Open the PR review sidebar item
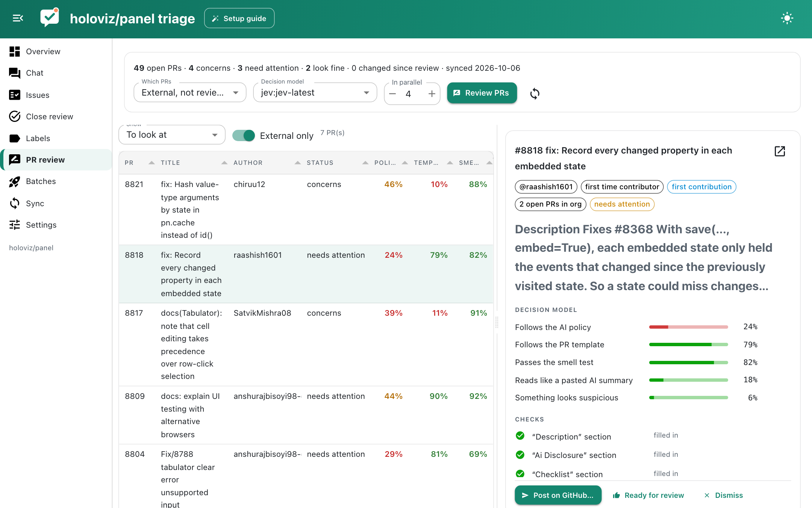This screenshot has height=508, width=812. pos(56,160)
